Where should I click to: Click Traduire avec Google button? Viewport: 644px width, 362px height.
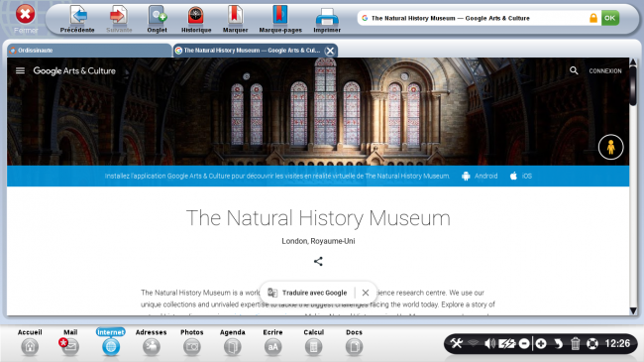coord(307,293)
